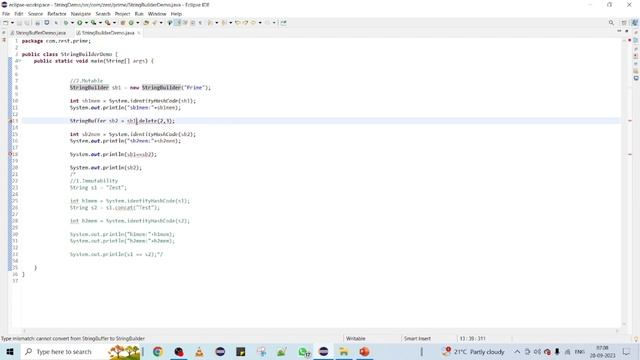Toggle Show Whitespace Characters

point(200,23)
